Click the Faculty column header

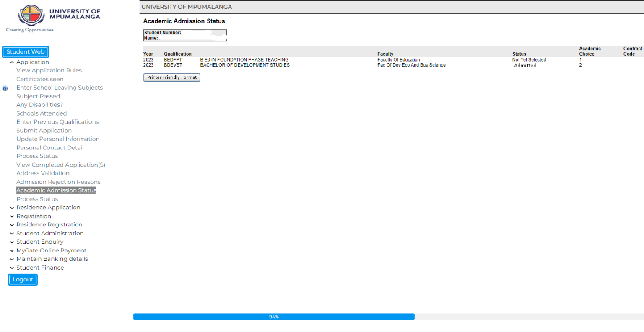(x=385, y=54)
